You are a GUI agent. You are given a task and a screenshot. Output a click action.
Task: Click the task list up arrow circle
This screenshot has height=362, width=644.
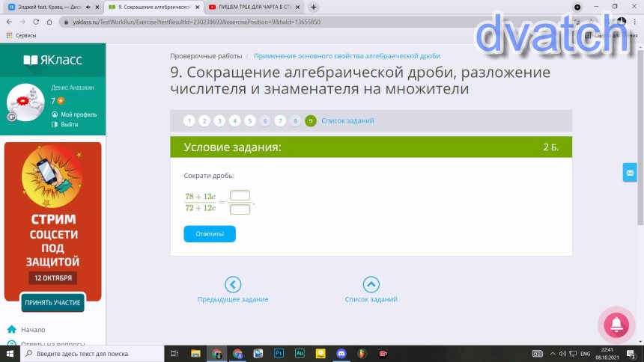[x=371, y=284]
